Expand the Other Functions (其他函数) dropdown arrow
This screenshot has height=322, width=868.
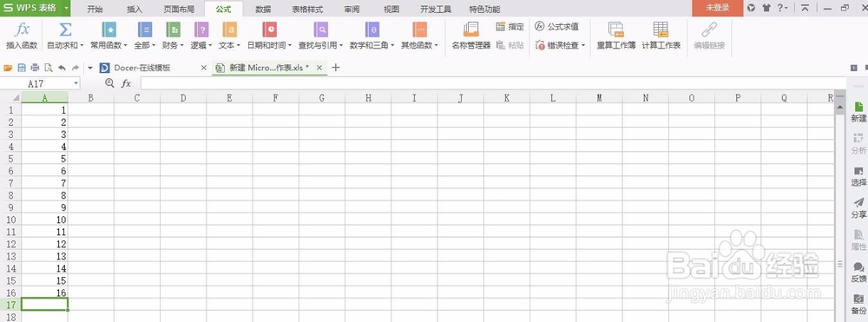tap(437, 46)
